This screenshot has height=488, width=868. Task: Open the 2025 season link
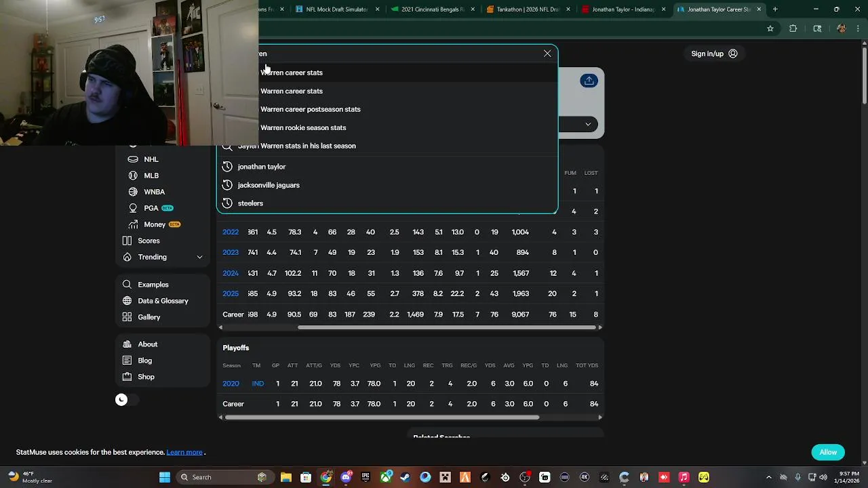point(231,293)
